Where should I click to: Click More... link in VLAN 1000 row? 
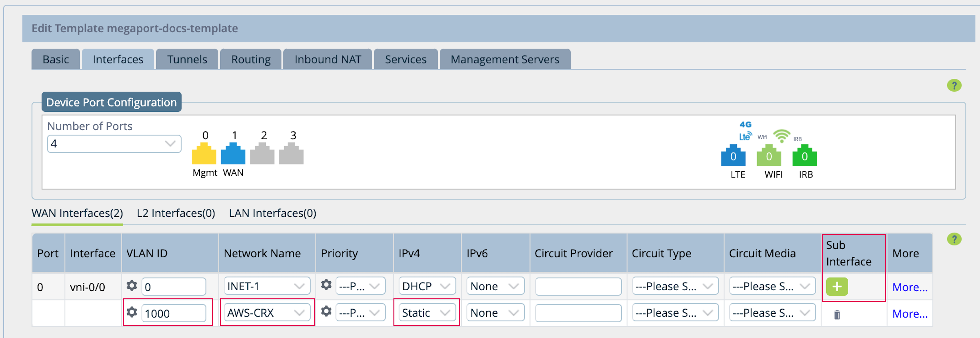point(909,314)
